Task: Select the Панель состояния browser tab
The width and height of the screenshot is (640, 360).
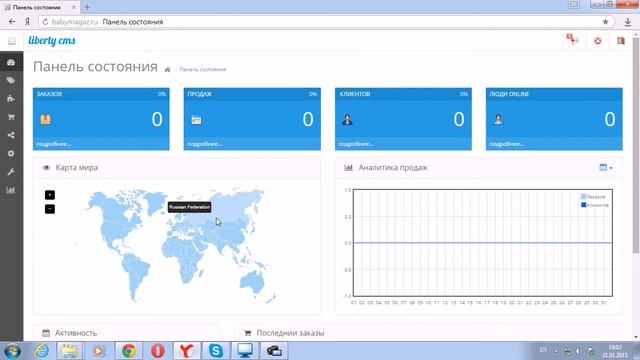Action: [40, 7]
